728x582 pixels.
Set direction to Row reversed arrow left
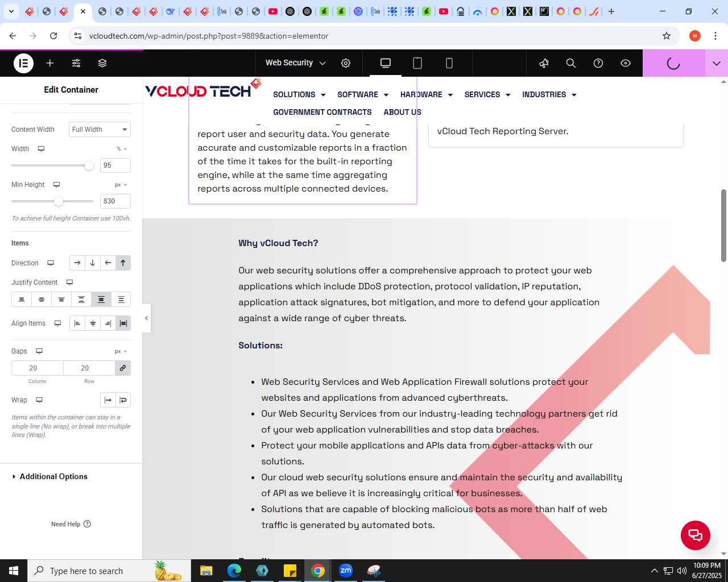pyautogui.click(x=108, y=263)
